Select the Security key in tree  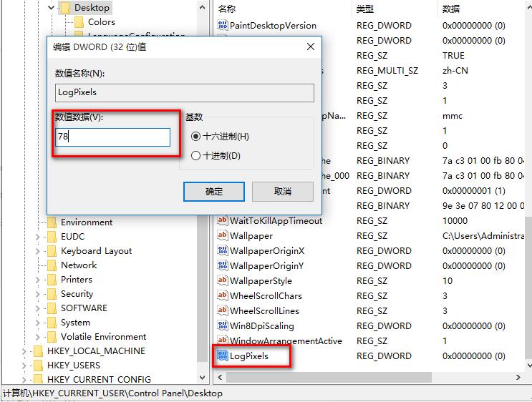[77, 294]
